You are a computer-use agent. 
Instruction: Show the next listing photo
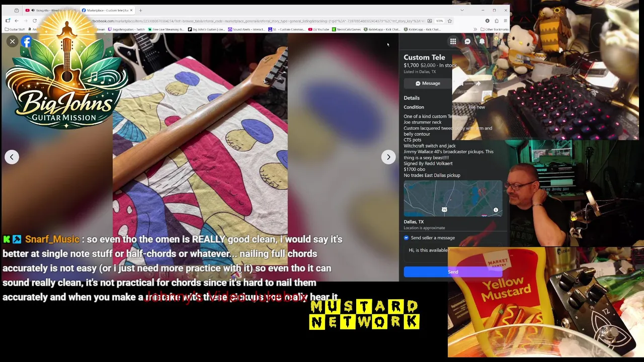388,157
